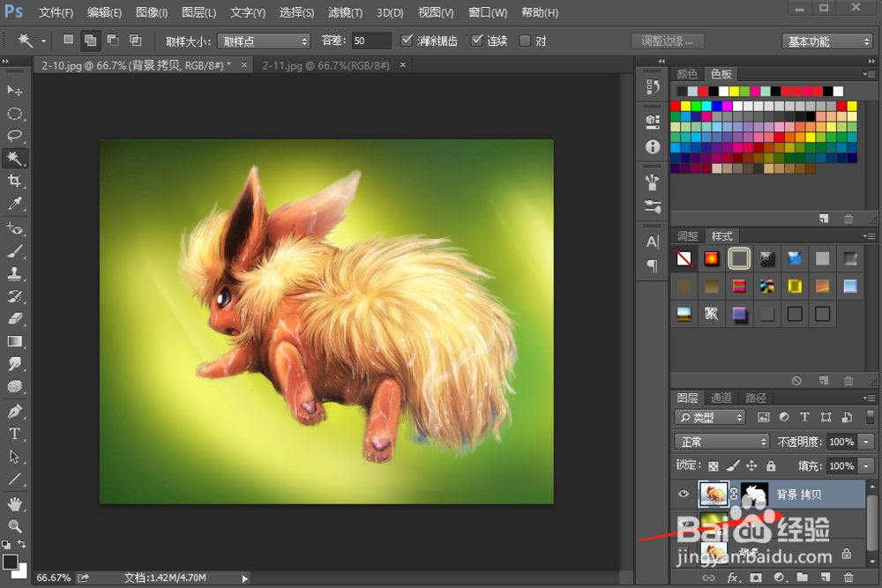The width and height of the screenshot is (882, 588).
Task: Open the 文件(F) menu
Action: (56, 12)
